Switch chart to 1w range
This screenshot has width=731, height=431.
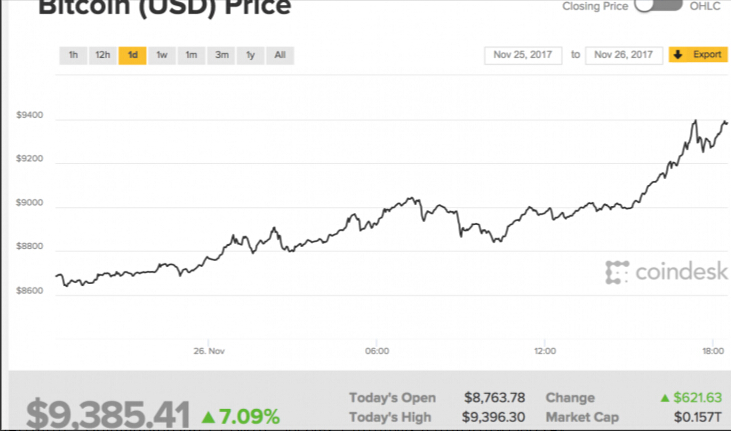[x=161, y=55]
